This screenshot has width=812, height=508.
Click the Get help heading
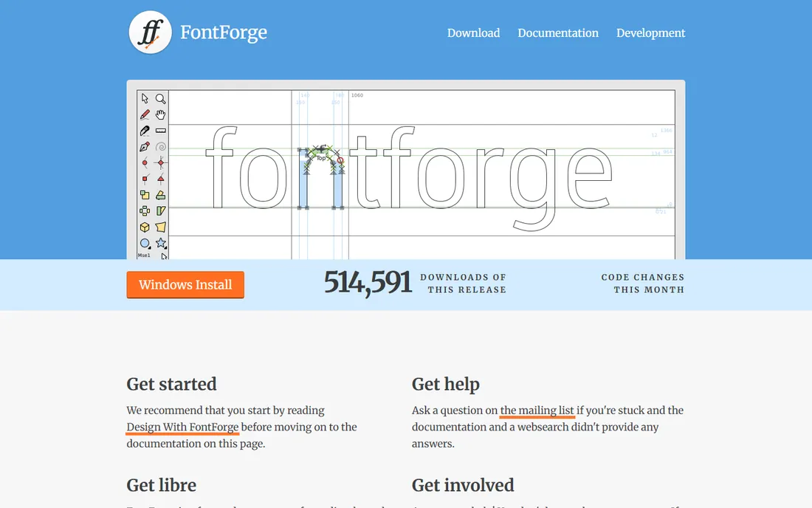446,384
